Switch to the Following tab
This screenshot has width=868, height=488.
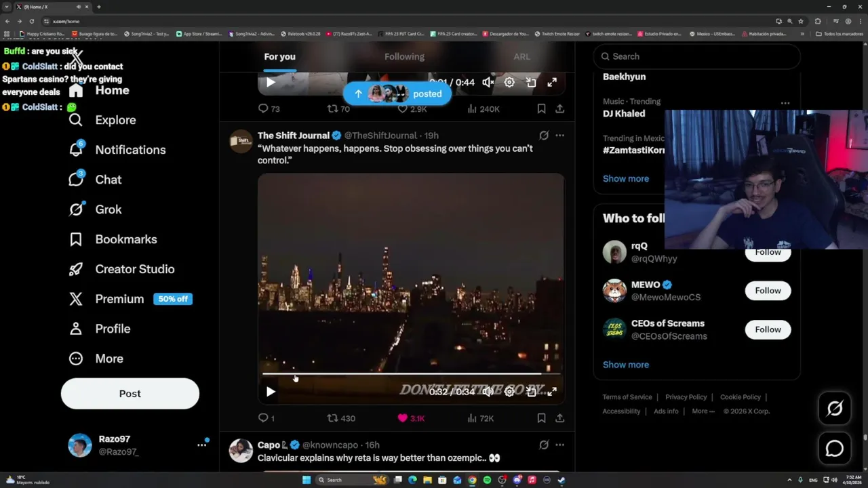click(x=404, y=57)
